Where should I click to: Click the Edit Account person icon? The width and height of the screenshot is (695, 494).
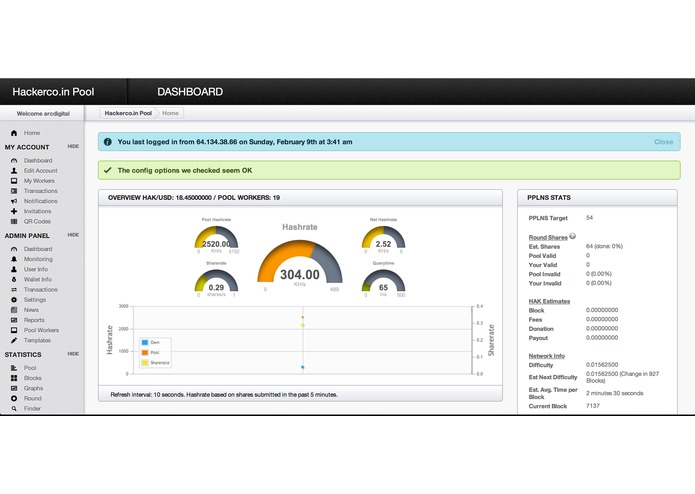(x=14, y=171)
